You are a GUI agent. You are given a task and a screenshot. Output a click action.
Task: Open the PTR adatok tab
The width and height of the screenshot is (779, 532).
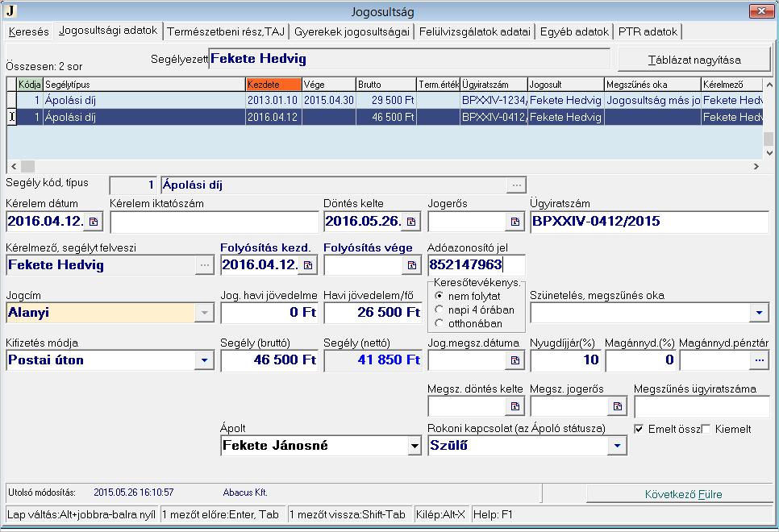648,31
